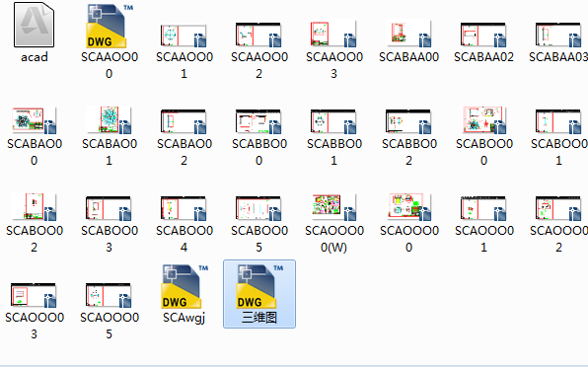The width and height of the screenshot is (588, 367).
Task: Click the '三维图' file name label
Action: [x=259, y=318]
